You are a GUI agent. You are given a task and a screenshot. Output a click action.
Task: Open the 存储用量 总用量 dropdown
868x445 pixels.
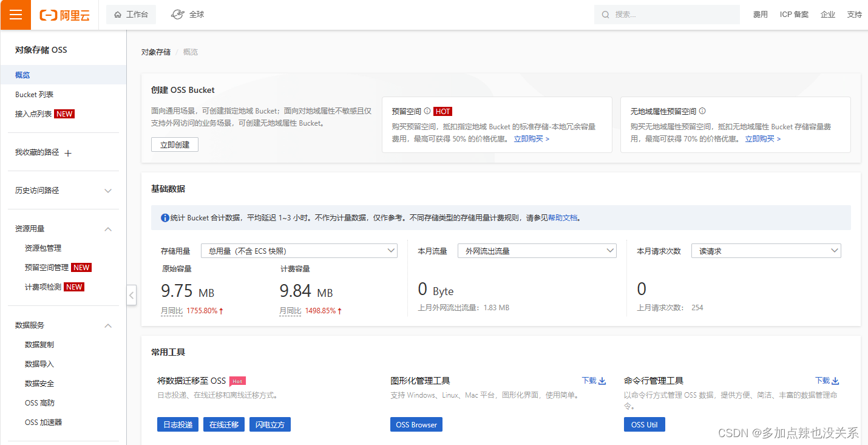(x=299, y=251)
